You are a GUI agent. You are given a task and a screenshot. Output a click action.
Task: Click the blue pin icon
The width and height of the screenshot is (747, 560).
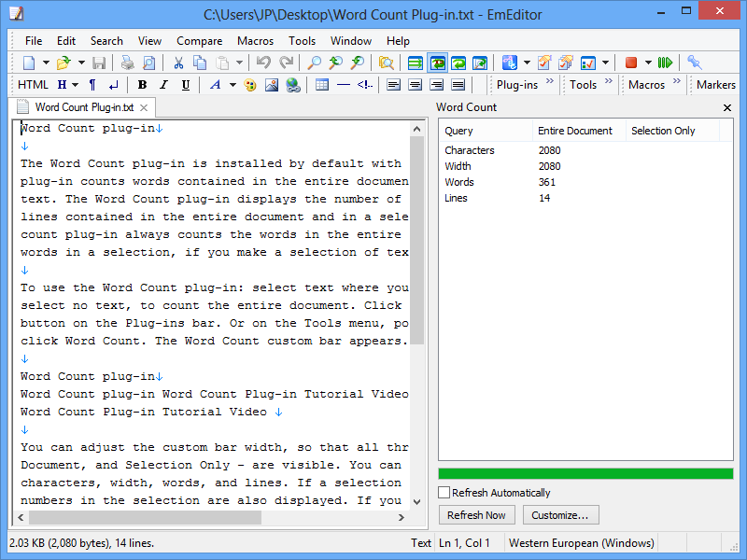(695, 63)
